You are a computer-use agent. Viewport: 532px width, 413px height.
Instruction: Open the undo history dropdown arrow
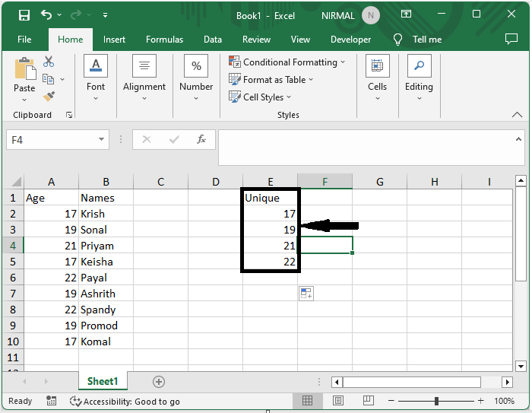coord(59,15)
